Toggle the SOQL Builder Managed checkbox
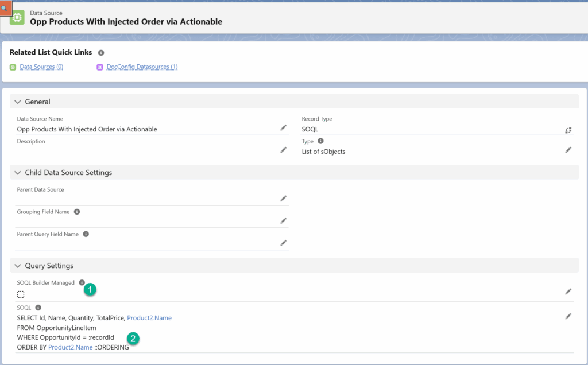 click(21, 294)
